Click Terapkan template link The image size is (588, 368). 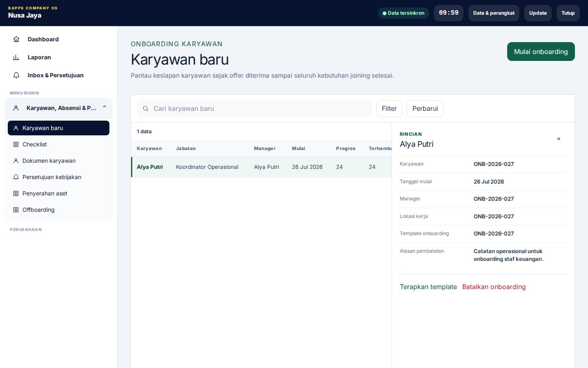(x=428, y=287)
